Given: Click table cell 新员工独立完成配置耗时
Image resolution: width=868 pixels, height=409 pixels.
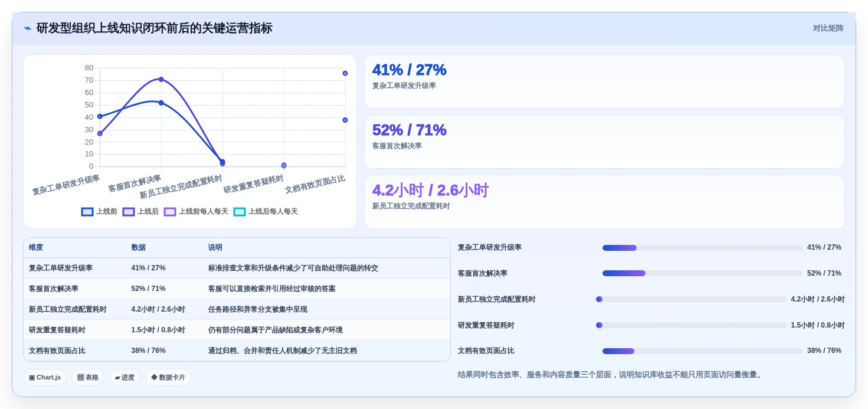Looking at the screenshot, I should click(68, 309).
